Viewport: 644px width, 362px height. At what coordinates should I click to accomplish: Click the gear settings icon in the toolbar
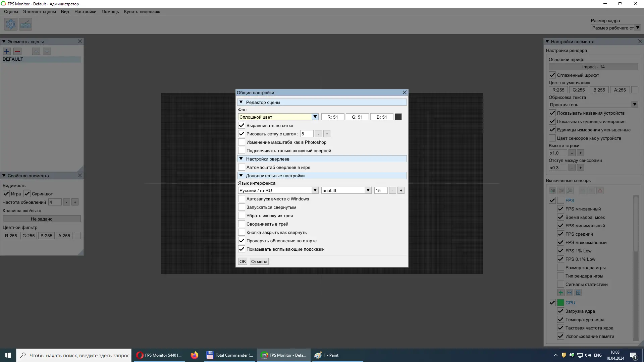pyautogui.click(x=11, y=24)
